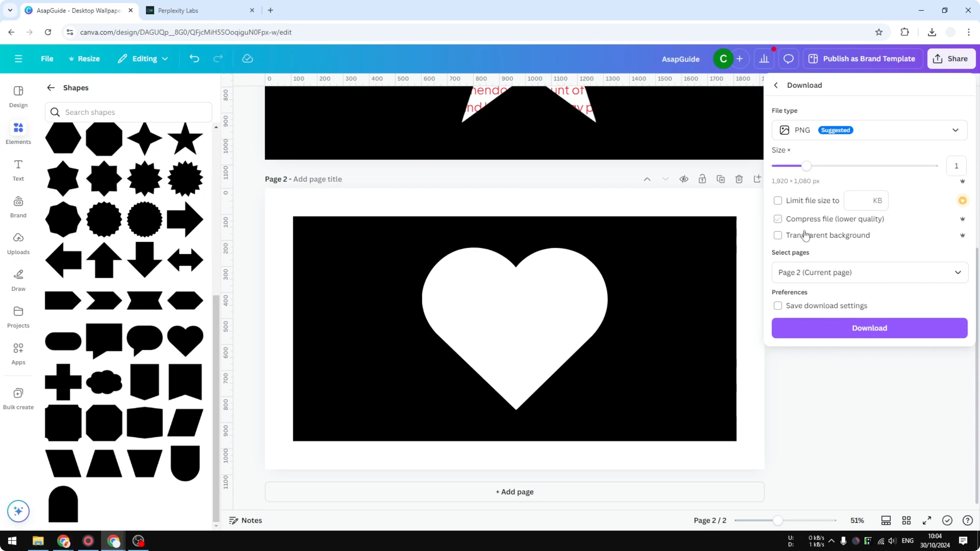Screen dimensions: 980x551
Task: Hide Page 2 with eye icon
Action: [684, 179]
